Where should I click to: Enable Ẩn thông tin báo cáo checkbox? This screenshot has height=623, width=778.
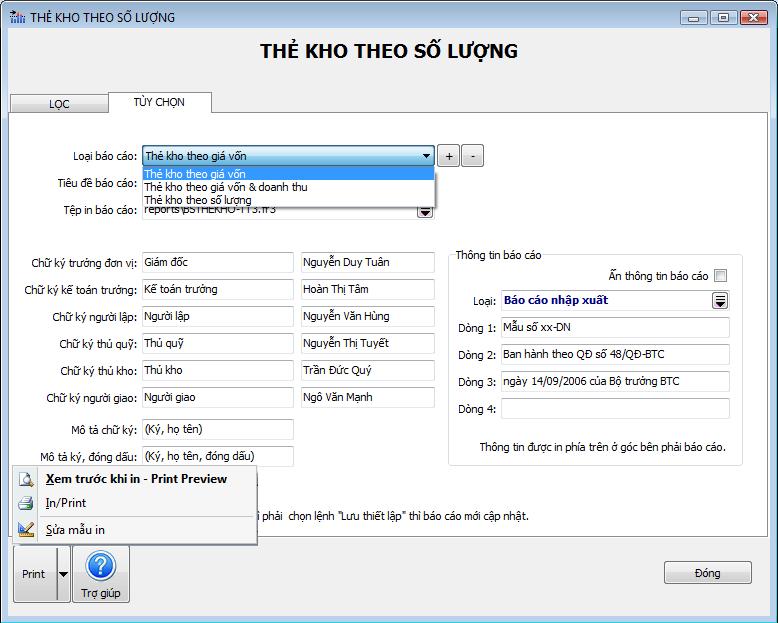pyautogui.click(x=721, y=276)
